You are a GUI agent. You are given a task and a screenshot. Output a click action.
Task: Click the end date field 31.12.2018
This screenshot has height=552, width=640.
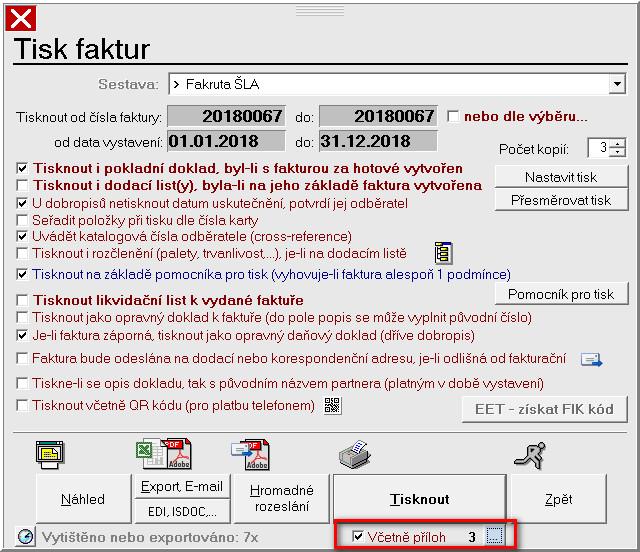pos(378,141)
